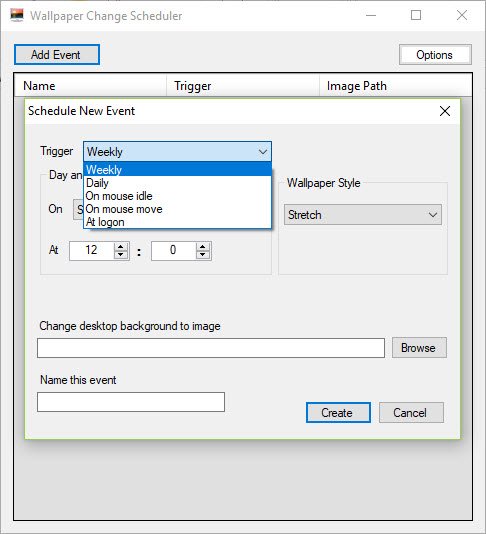486x534 pixels.
Task: Decrease the hour spinner value
Action: [121, 255]
